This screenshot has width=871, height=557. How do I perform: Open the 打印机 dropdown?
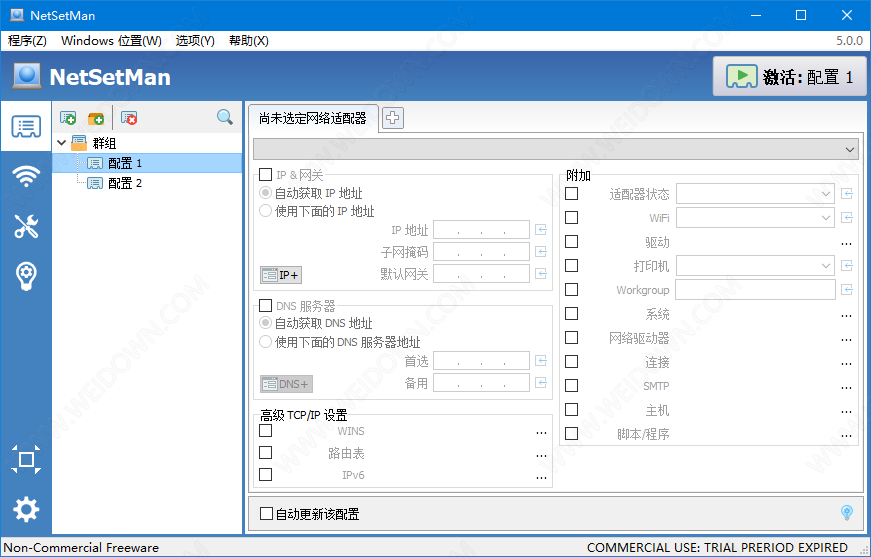pos(755,266)
